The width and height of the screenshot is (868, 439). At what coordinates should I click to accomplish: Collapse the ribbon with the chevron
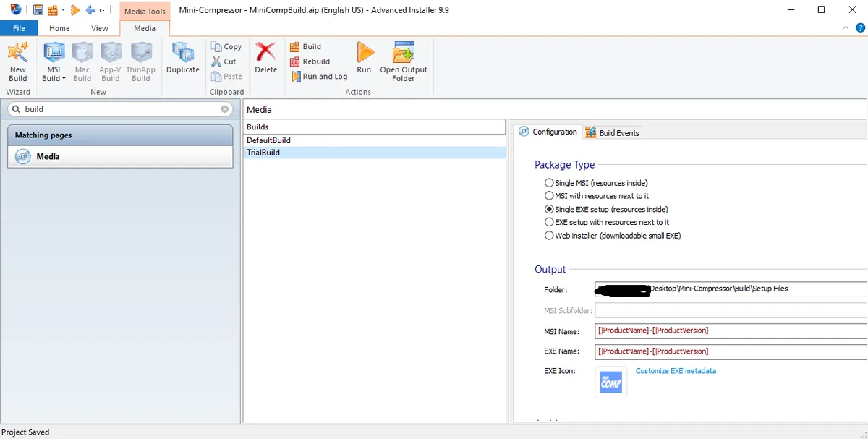pyautogui.click(x=847, y=27)
